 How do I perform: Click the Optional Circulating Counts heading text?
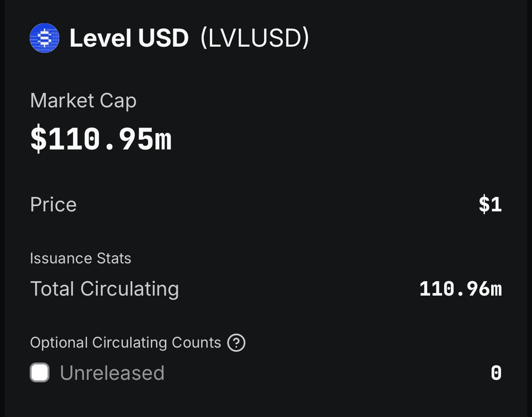click(x=125, y=343)
